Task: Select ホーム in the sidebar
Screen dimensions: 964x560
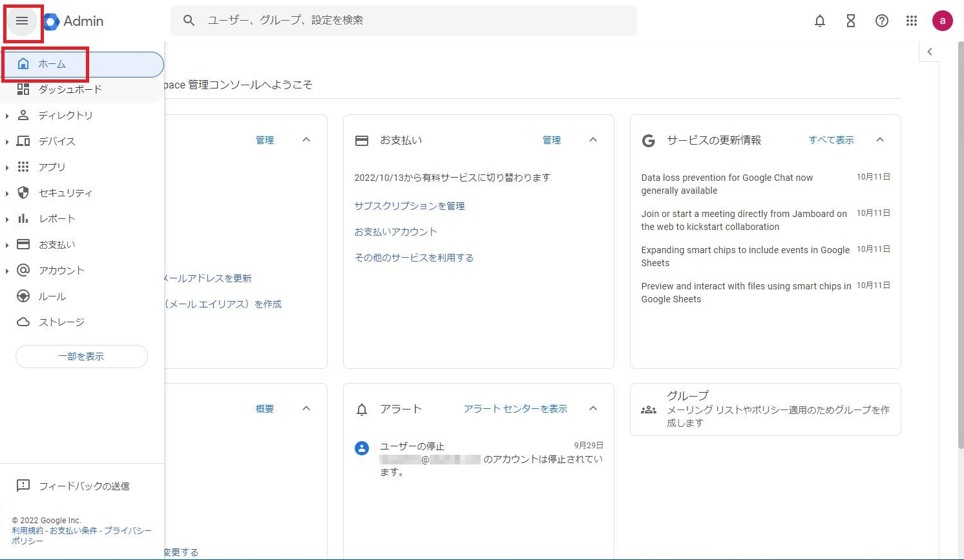Action: pyautogui.click(x=82, y=64)
